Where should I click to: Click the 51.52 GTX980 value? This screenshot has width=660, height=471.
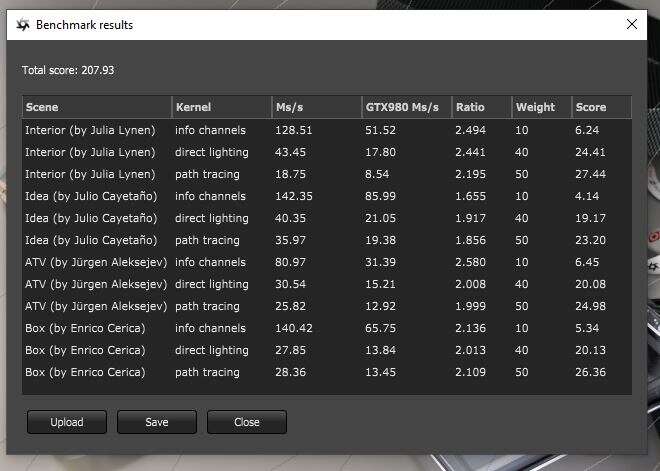tap(381, 130)
